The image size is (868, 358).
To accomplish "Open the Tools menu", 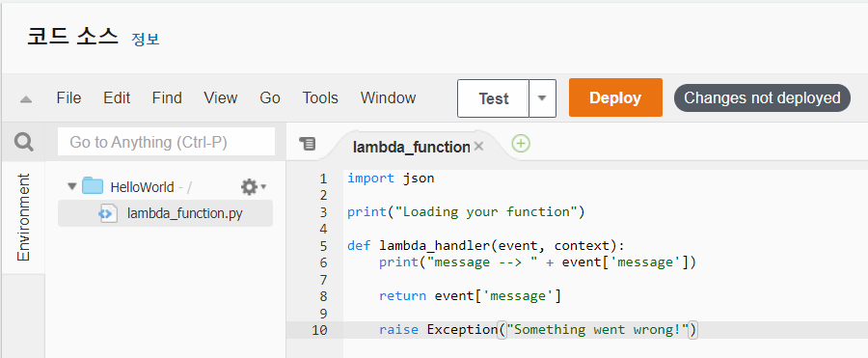I will (x=320, y=98).
